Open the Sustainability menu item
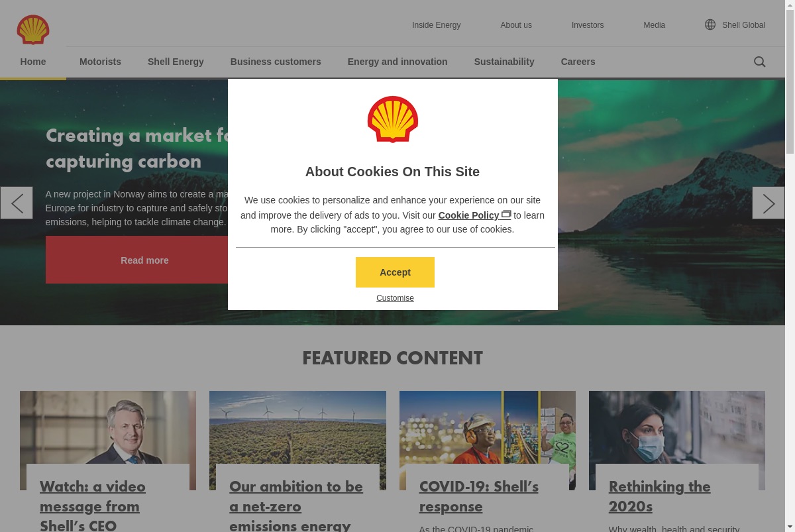This screenshot has height=532, width=795. (x=504, y=62)
